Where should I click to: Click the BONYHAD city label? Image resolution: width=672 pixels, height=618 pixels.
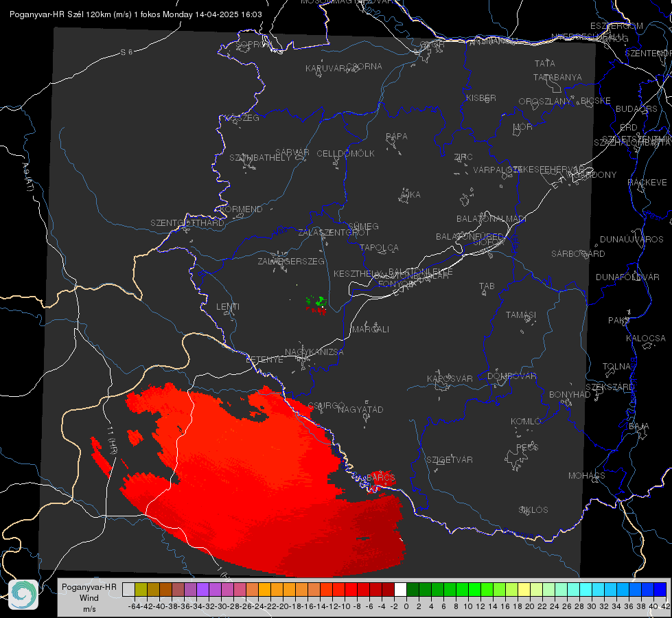click(x=570, y=395)
